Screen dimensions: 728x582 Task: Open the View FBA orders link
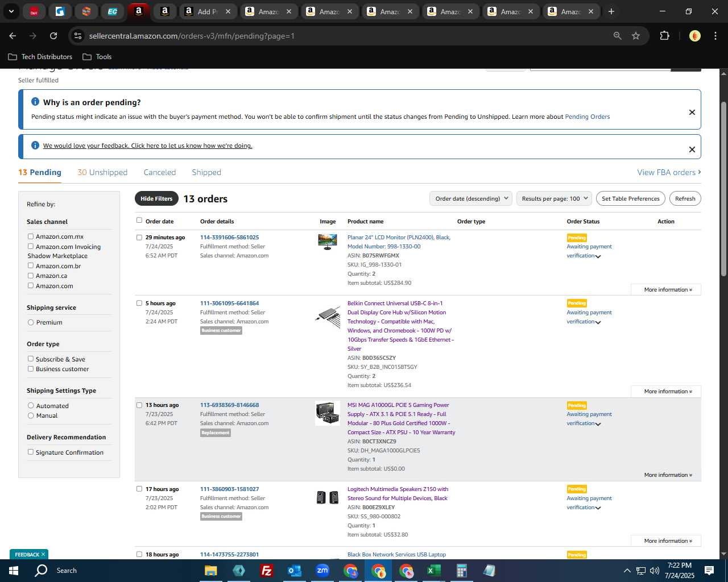pos(669,172)
